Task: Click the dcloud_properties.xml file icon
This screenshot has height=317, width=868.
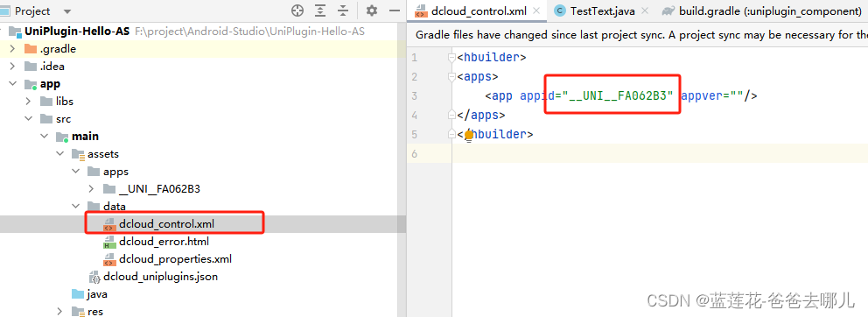Action: (x=109, y=259)
